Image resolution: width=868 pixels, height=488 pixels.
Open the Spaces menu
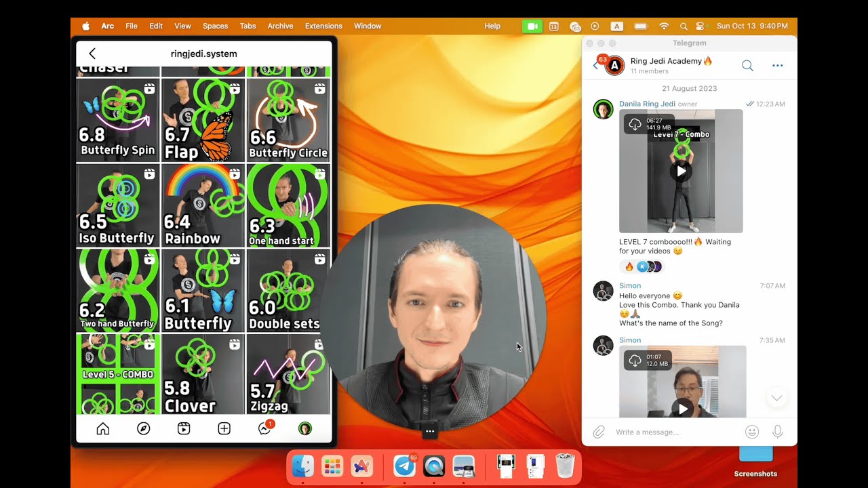[x=215, y=26]
